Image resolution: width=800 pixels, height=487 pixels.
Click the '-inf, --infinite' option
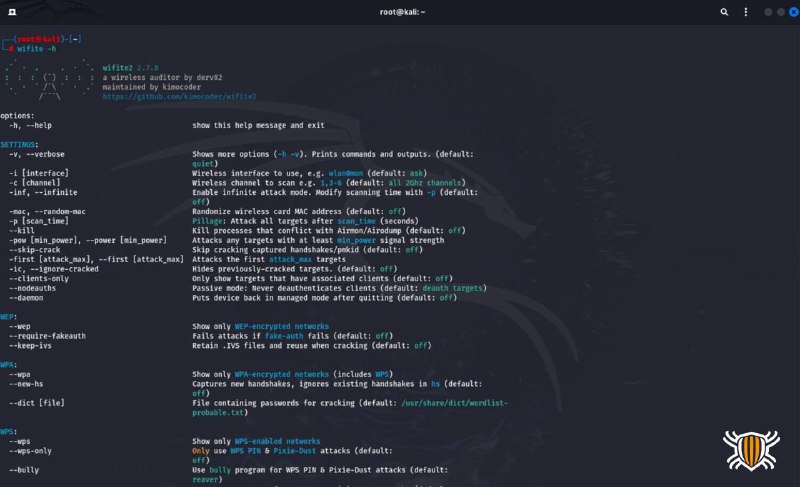[x=43, y=193]
